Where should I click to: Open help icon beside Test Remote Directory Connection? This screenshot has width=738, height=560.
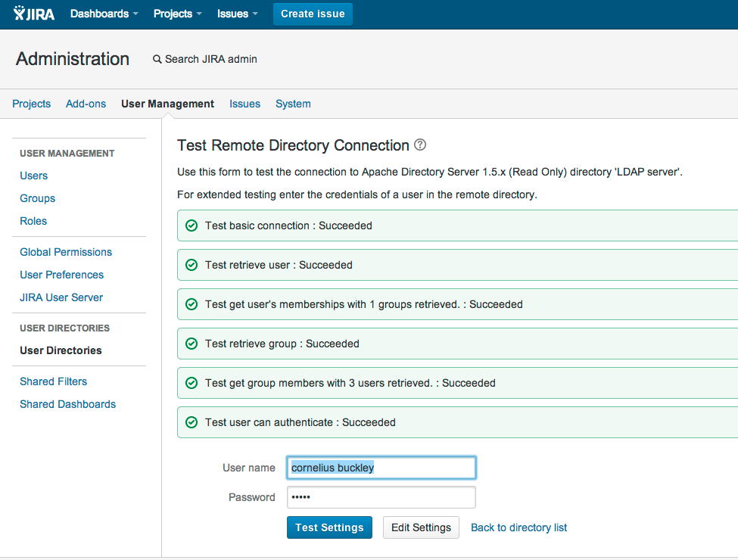420,145
